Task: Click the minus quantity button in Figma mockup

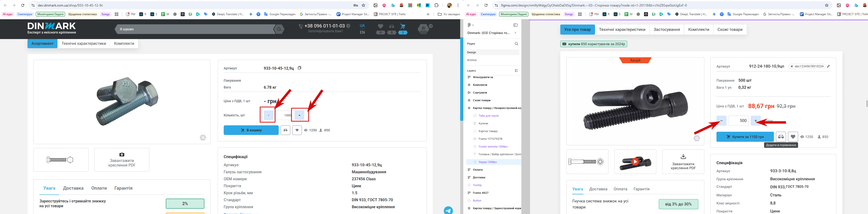Action: point(722,120)
